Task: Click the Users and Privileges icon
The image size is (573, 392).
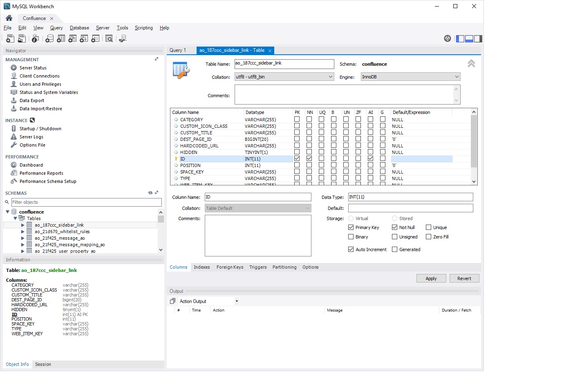Action: tap(14, 84)
